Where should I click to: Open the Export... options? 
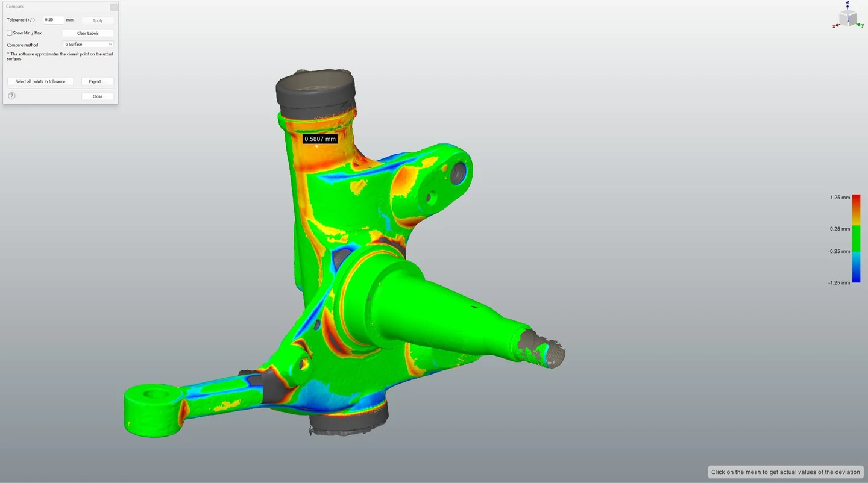tap(97, 81)
